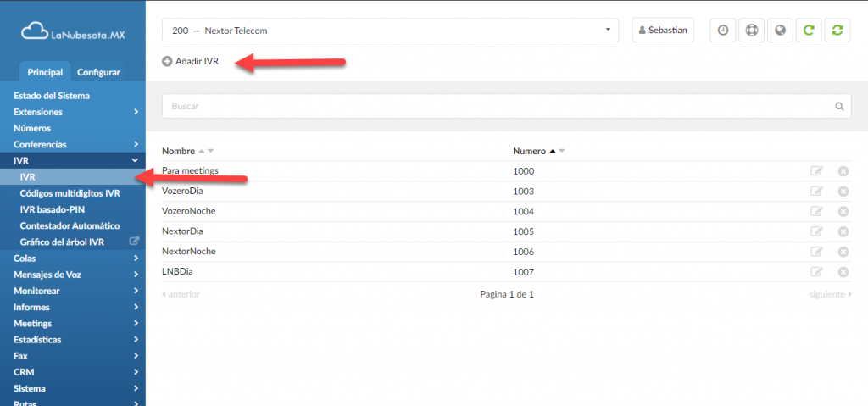This screenshot has width=868, height=406.
Task: Select number 1005 cell
Action: point(524,231)
